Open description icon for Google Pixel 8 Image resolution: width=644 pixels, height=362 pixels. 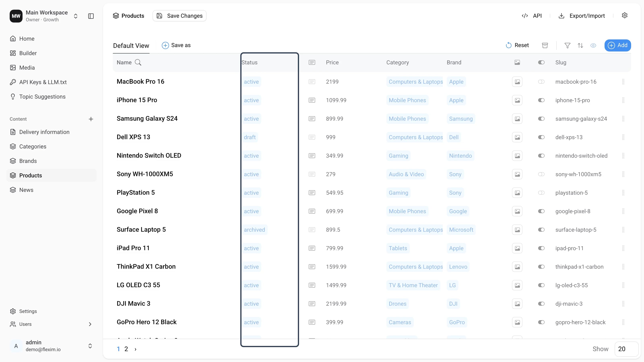tap(312, 211)
